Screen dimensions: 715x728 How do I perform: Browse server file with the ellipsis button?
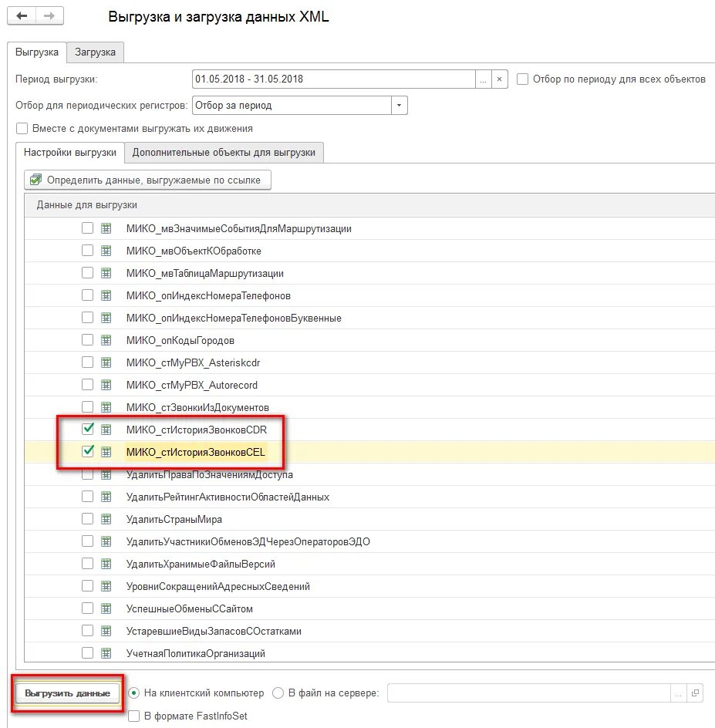coord(678,693)
